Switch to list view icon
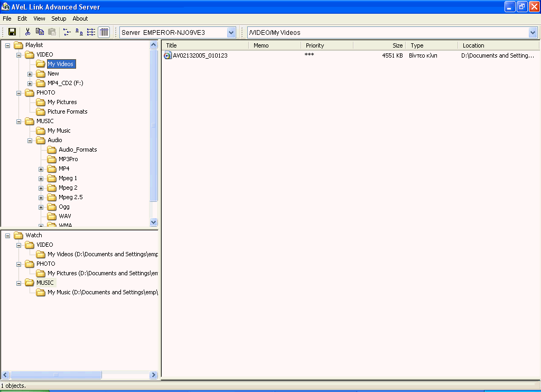This screenshot has height=392, width=541. 91,32
